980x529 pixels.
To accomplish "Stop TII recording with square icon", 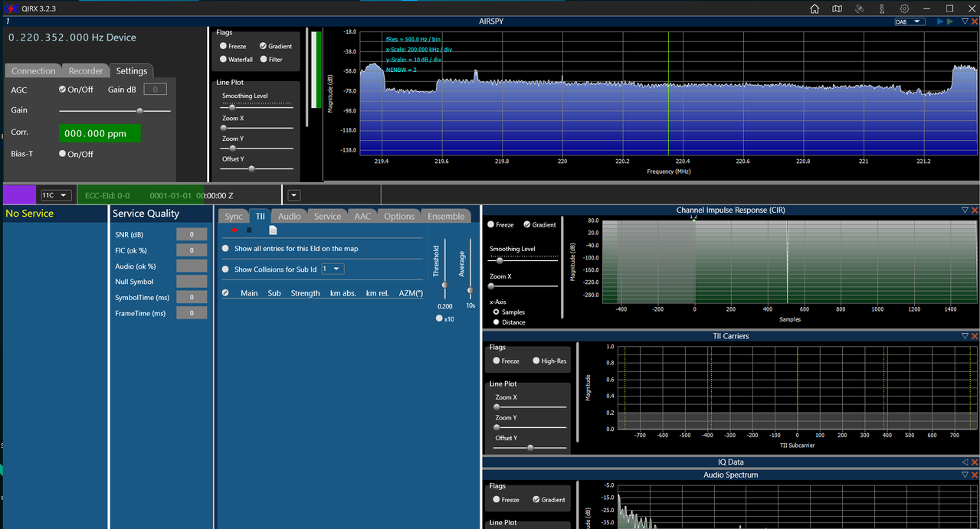I will click(x=249, y=230).
